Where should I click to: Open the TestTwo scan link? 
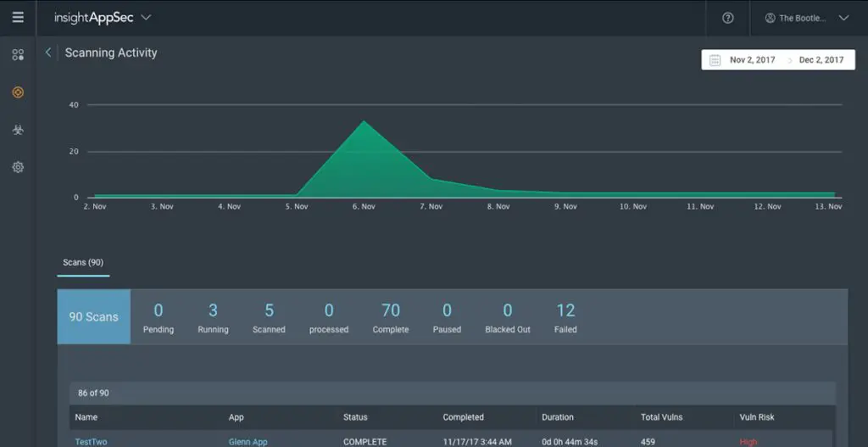coord(91,441)
